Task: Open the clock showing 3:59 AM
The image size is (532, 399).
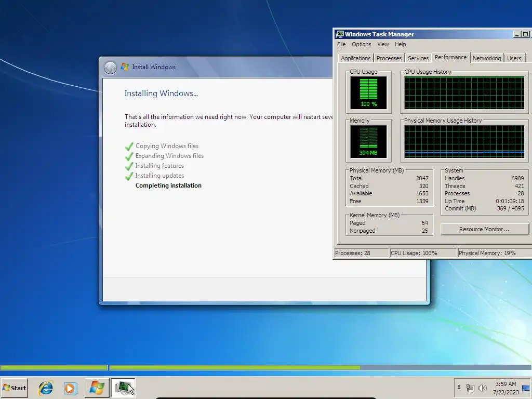Action: coord(506,384)
